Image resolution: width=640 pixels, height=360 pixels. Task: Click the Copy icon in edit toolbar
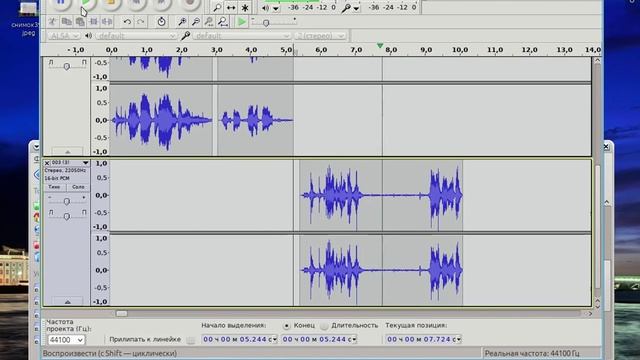point(67,21)
